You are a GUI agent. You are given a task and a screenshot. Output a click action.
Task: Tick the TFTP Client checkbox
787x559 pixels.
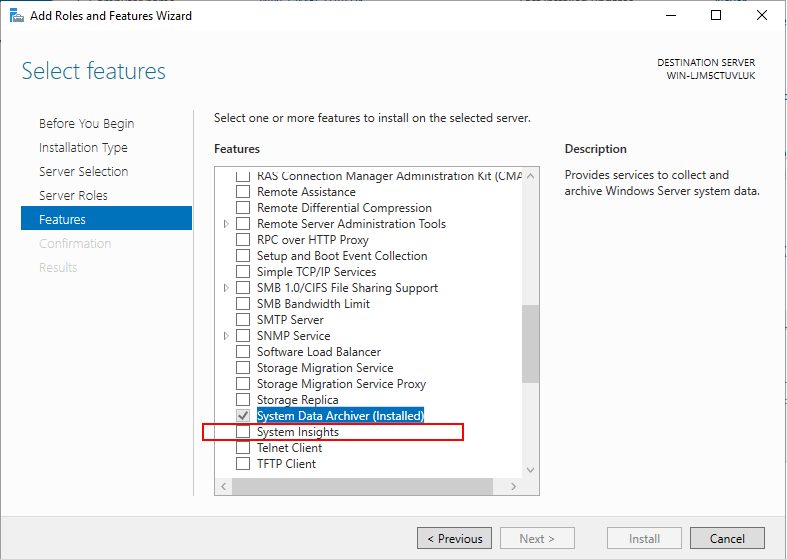pyautogui.click(x=242, y=464)
